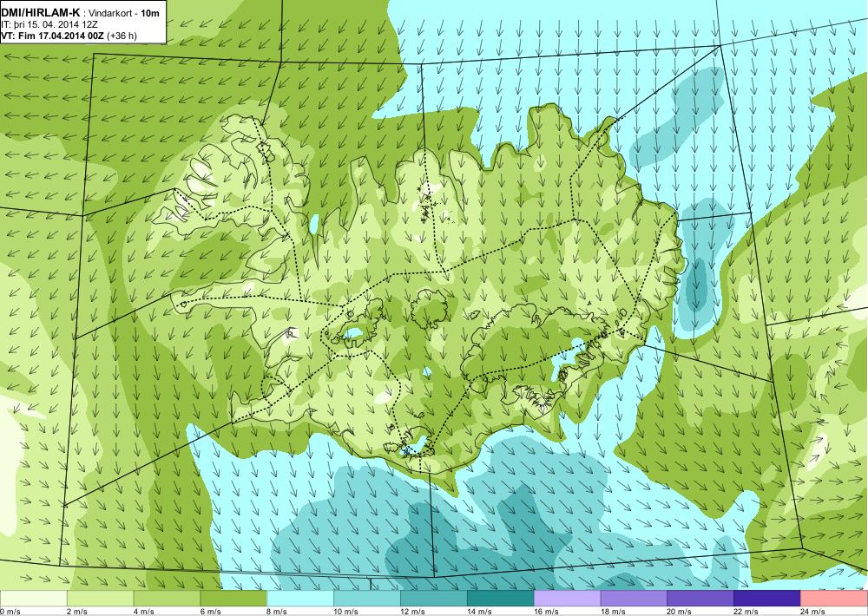Click the '20 m/s' legend label
868x616 pixels.
pos(680,612)
